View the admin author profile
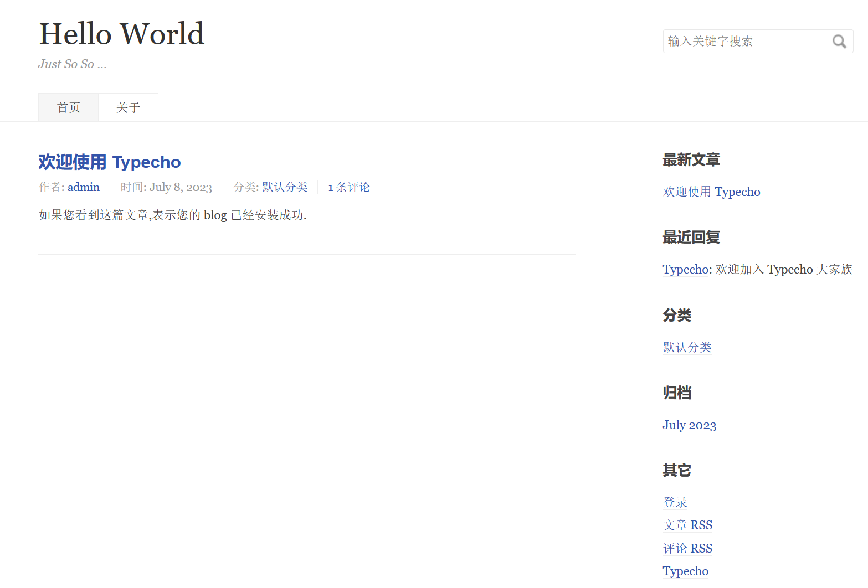 pos(83,187)
